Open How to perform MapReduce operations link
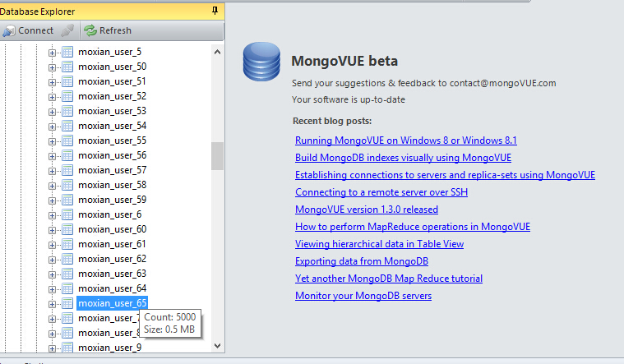624x364 pixels. (413, 227)
